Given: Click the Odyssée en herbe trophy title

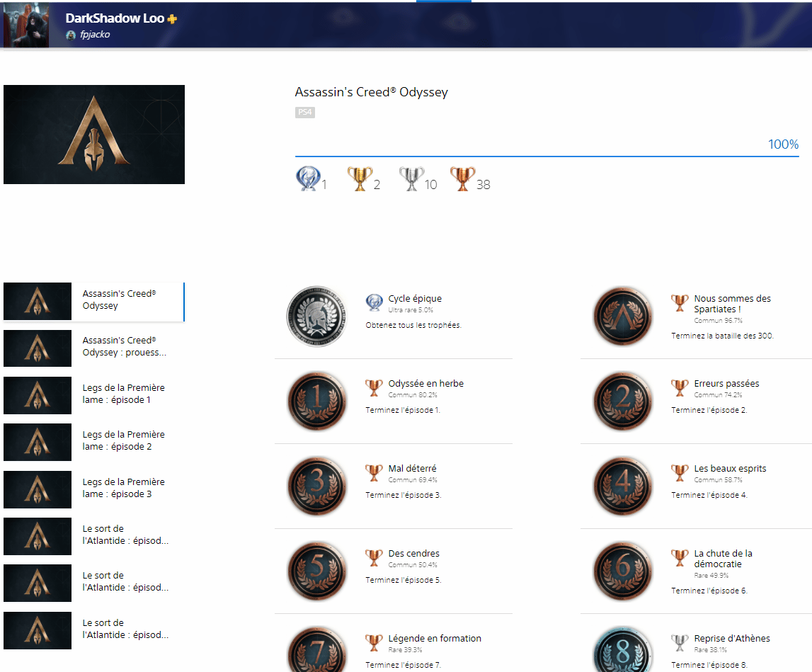Looking at the screenshot, I should pos(426,383).
